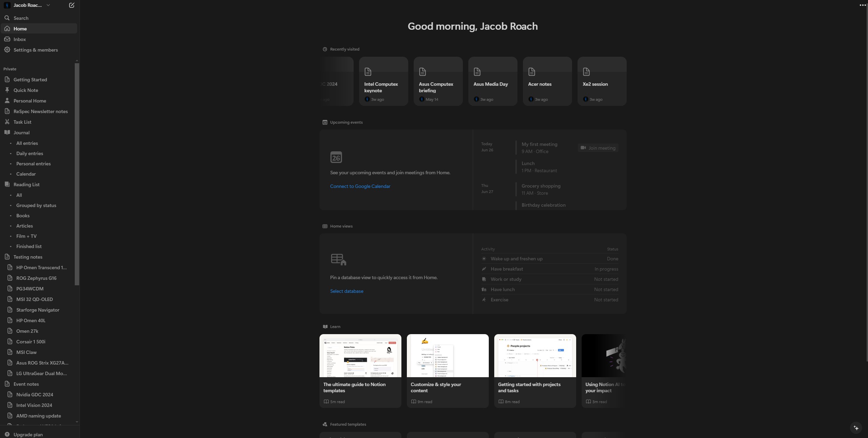Click the calendar icon next to upcoming events
Viewport: 868px width, 438px height.
point(325,122)
